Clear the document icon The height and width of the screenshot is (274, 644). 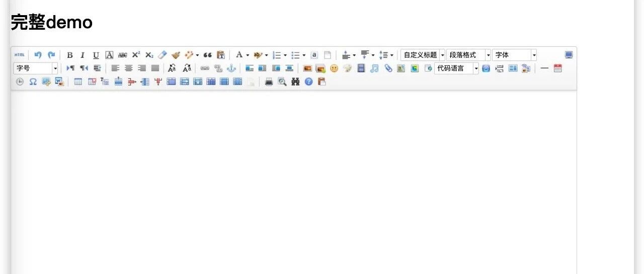(328, 55)
